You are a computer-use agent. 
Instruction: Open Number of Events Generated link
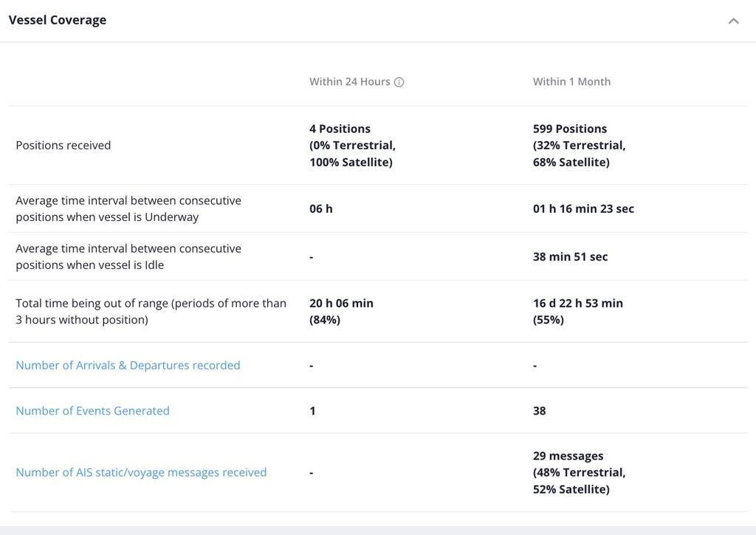click(x=92, y=411)
